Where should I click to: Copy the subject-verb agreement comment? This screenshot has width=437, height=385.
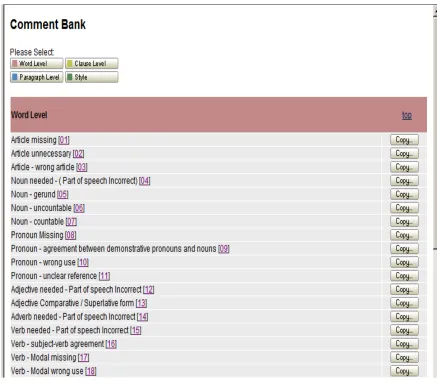coord(404,344)
